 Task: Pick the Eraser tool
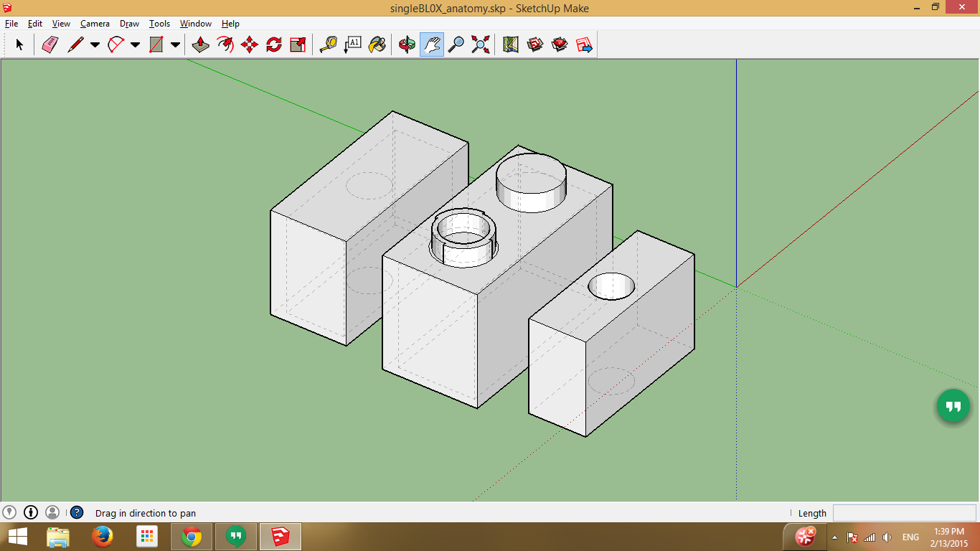click(x=50, y=44)
